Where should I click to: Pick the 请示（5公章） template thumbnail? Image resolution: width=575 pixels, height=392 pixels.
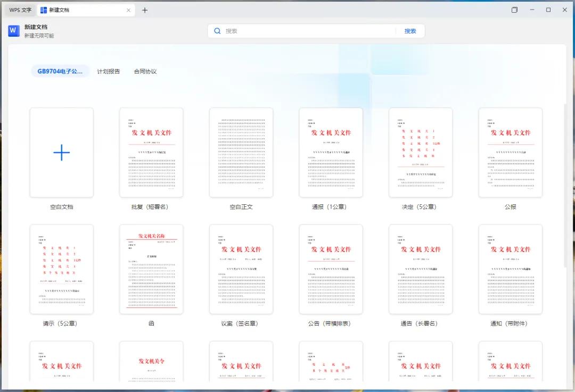(x=62, y=269)
